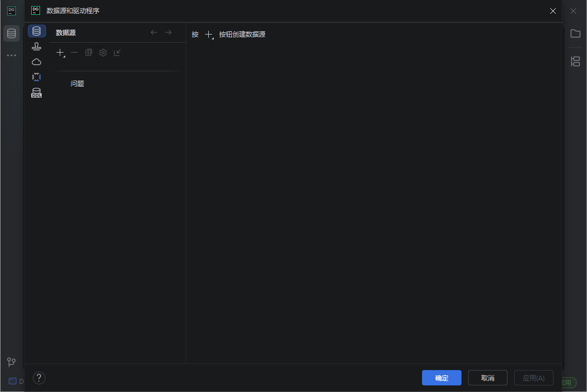Navigate forward using right arrow icon

(168, 32)
